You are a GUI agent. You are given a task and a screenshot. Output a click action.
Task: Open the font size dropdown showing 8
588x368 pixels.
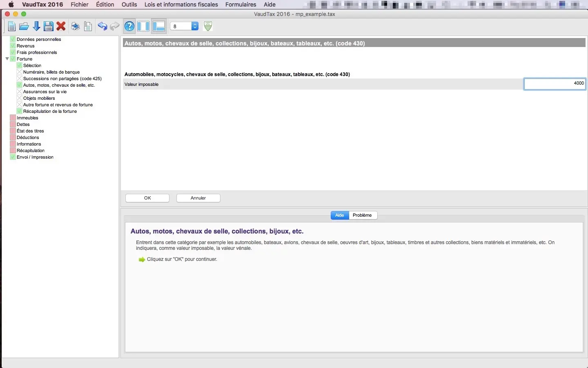coord(184,26)
